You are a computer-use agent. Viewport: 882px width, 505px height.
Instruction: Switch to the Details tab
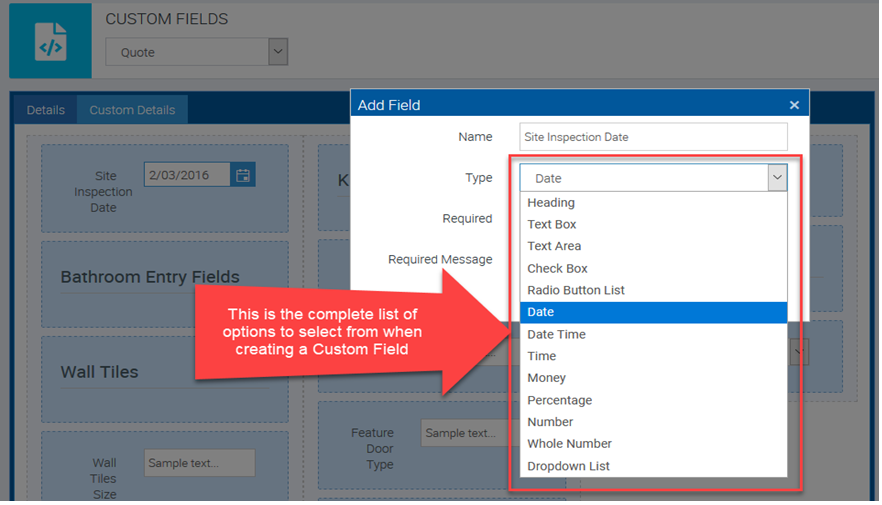tap(45, 110)
